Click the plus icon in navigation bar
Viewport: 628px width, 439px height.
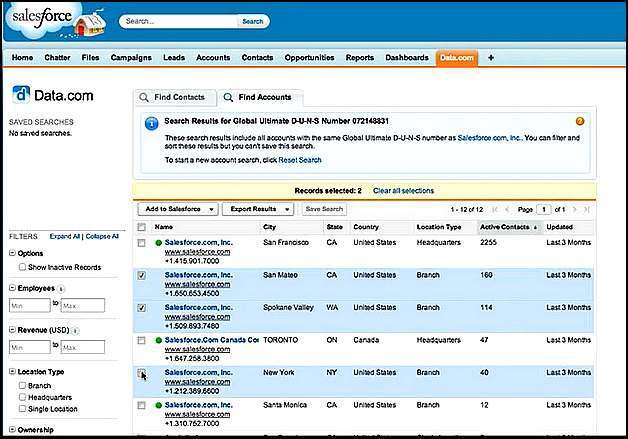coord(491,58)
